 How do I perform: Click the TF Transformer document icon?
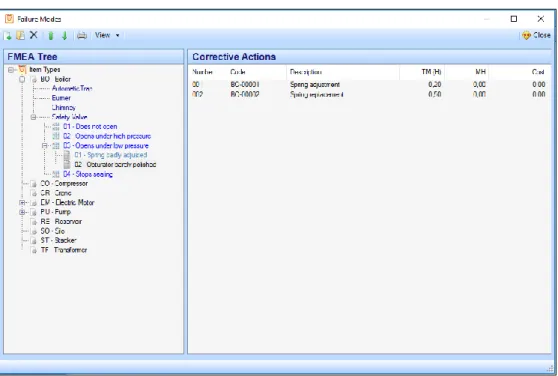(34, 250)
